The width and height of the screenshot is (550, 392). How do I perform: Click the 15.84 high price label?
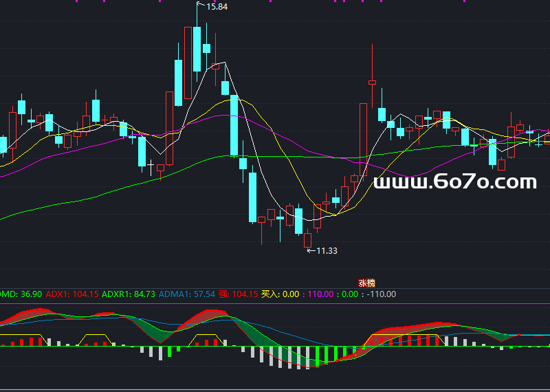(217, 7)
